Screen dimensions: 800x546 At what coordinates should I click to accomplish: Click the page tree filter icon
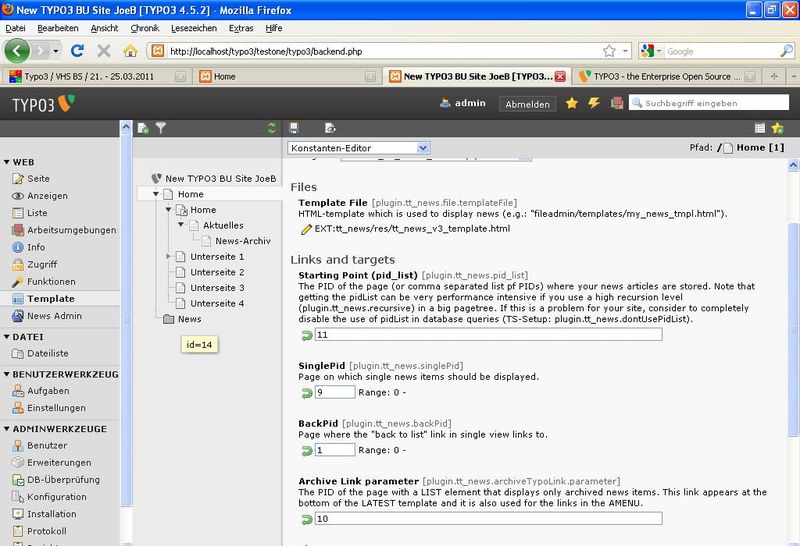pos(161,128)
